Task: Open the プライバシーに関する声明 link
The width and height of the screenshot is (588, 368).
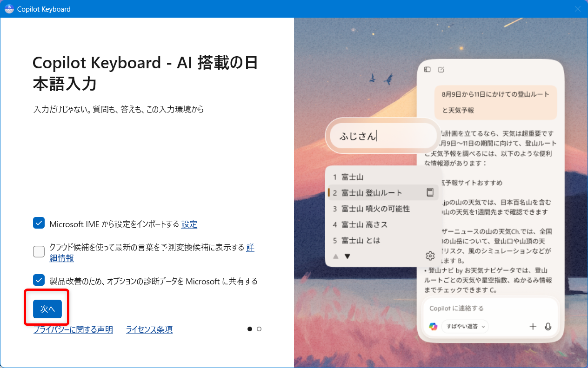Action: (73, 329)
